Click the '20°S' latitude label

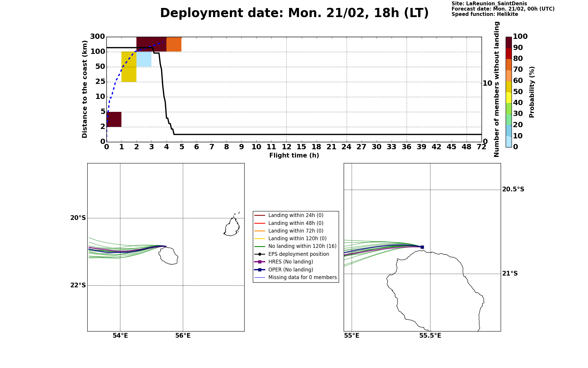click(x=78, y=218)
